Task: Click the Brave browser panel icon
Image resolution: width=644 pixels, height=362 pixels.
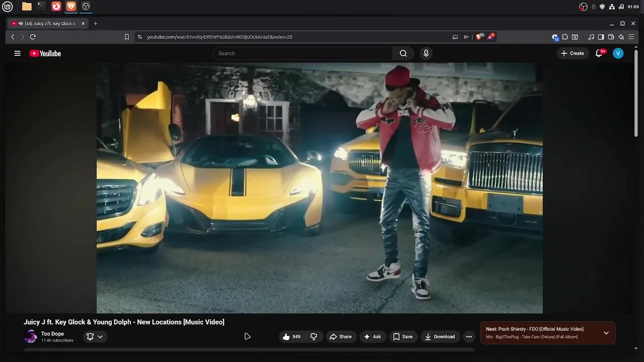Action: pyautogui.click(x=71, y=7)
